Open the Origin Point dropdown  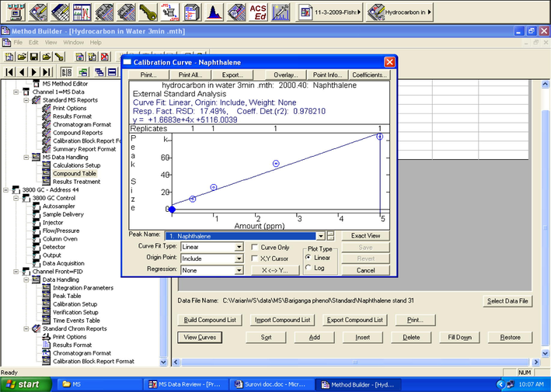point(239,258)
